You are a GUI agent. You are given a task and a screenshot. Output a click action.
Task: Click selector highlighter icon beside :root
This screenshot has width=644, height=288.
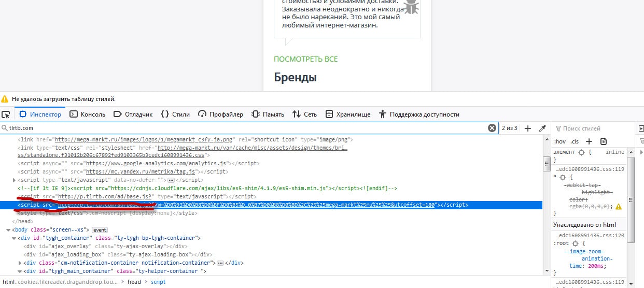click(576, 243)
